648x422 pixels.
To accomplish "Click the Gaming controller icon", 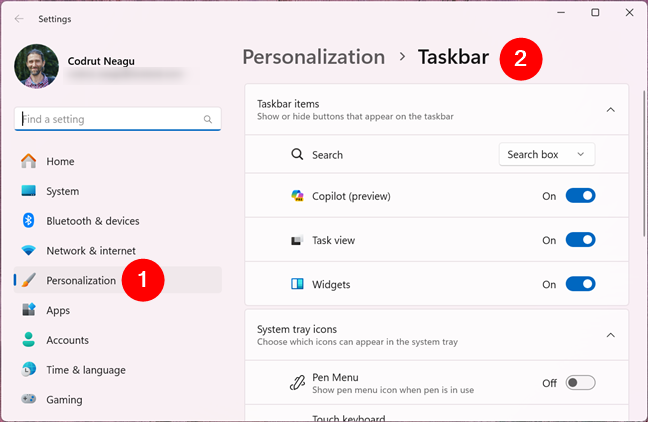I will click(29, 399).
